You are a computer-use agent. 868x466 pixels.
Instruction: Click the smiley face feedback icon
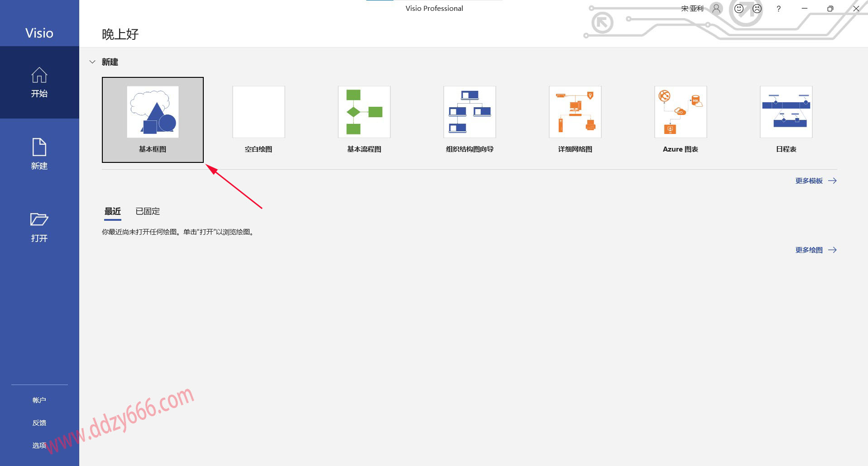(x=739, y=8)
